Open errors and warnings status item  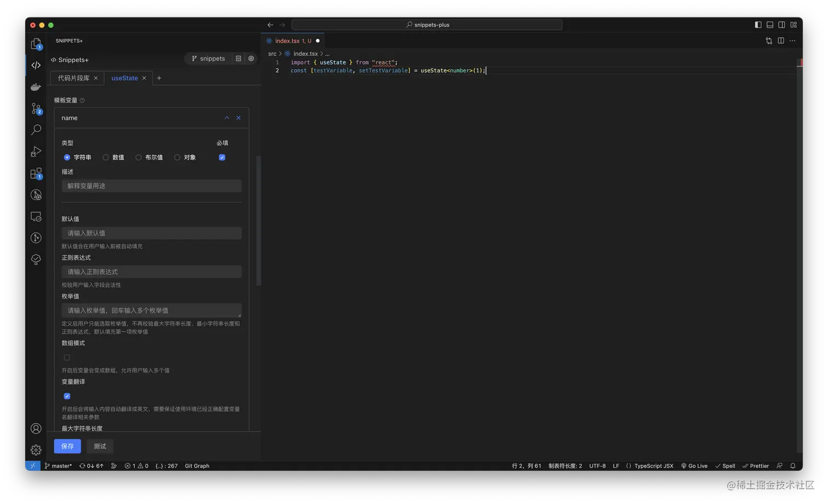(x=136, y=466)
